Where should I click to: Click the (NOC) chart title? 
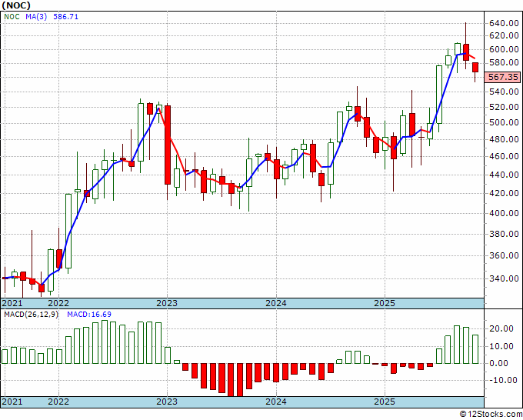16,5
